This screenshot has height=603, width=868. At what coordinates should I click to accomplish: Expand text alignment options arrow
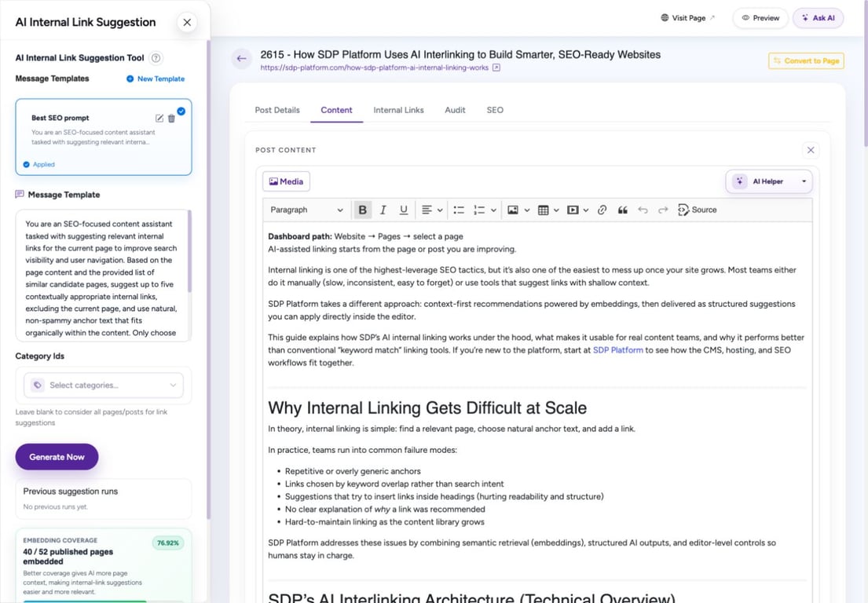pos(440,210)
